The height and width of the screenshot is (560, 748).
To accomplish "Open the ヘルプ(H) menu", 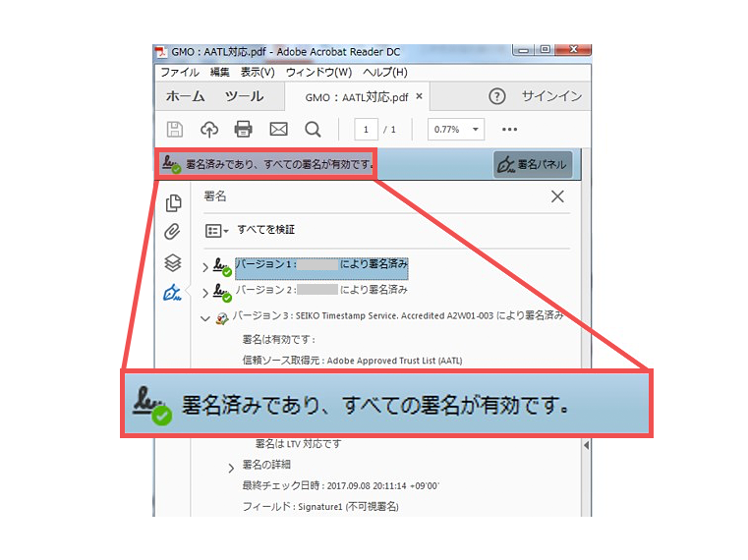I will click(x=385, y=72).
